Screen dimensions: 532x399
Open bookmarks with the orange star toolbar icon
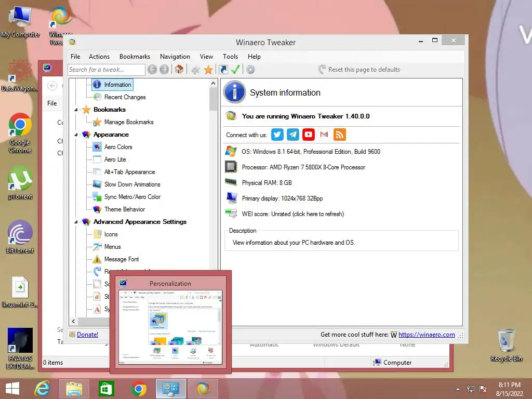(x=208, y=70)
